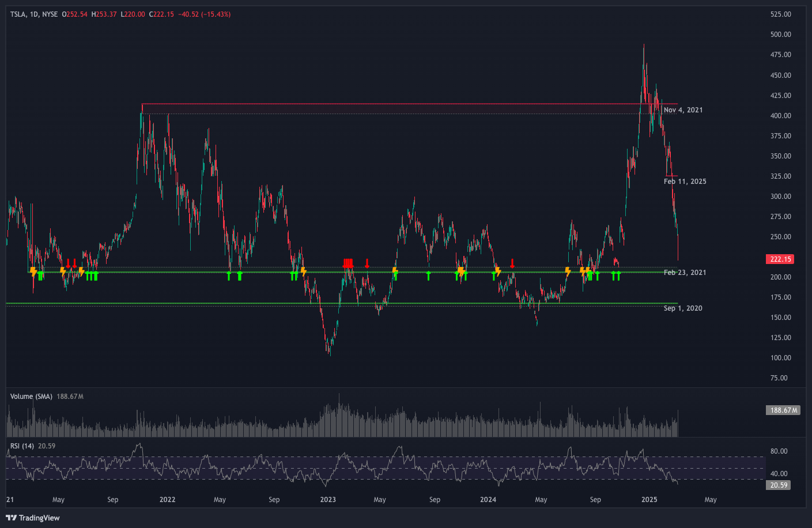Click the May label following 2025

tap(711, 500)
